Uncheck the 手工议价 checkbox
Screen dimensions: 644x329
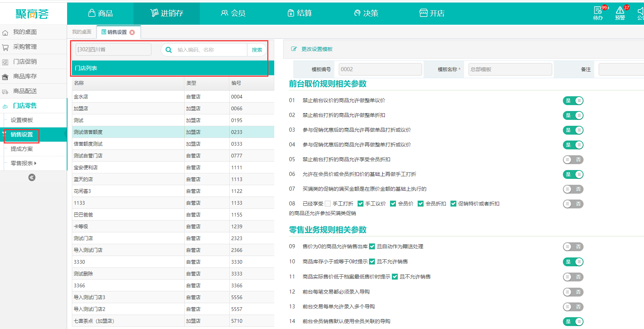(x=361, y=204)
